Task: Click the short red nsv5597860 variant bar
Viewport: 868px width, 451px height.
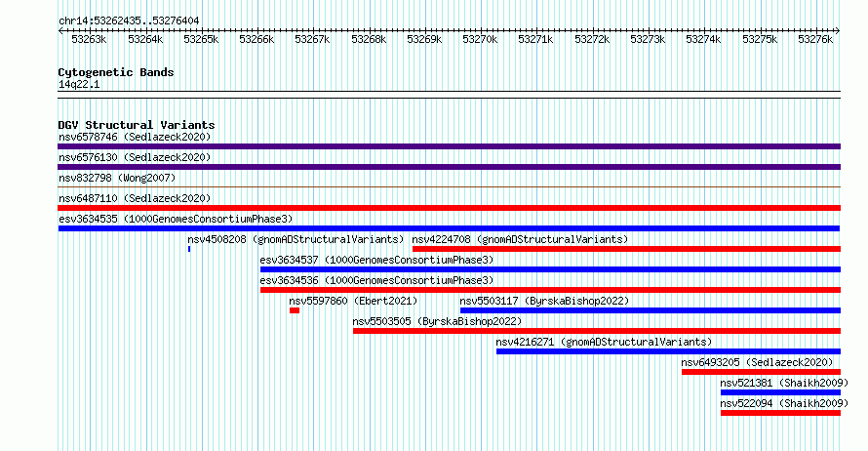Action: point(295,310)
